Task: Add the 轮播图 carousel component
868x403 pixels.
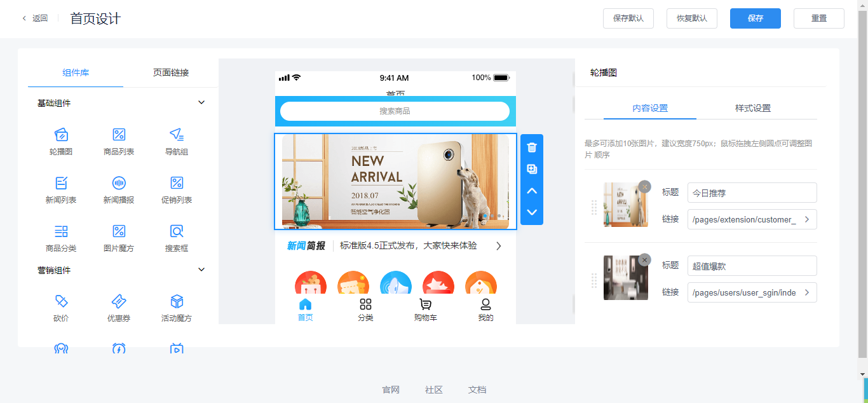Action: coord(61,141)
